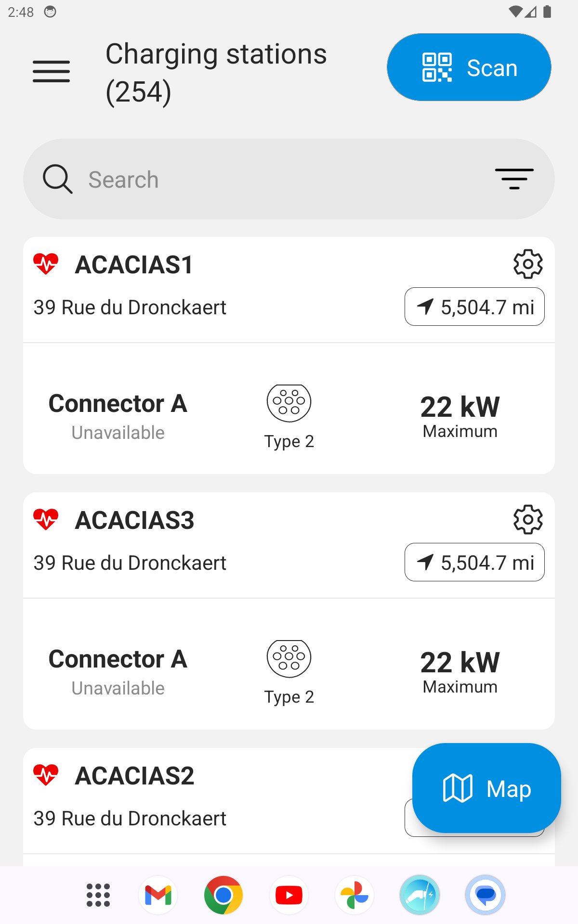The height and width of the screenshot is (924, 578).
Task: Tap ACACIAS3 heartbeat status icon
Action: (46, 519)
